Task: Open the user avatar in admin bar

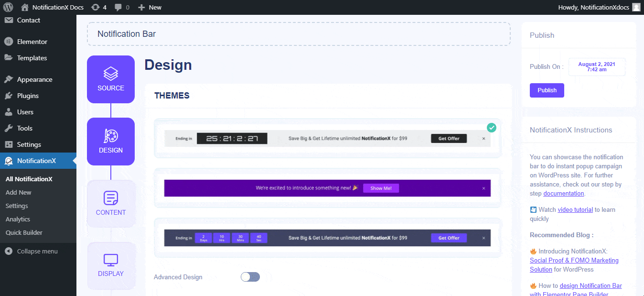Action: coord(636,7)
